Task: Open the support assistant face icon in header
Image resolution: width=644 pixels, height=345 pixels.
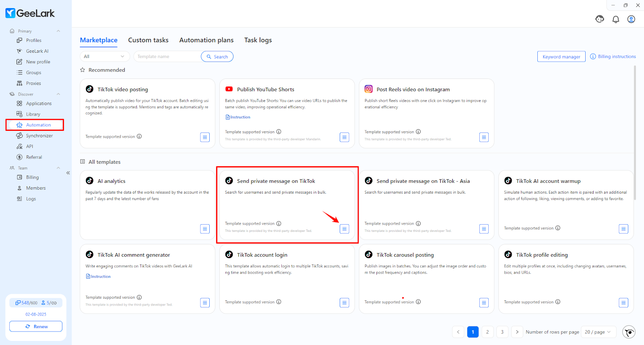Action: (600, 19)
